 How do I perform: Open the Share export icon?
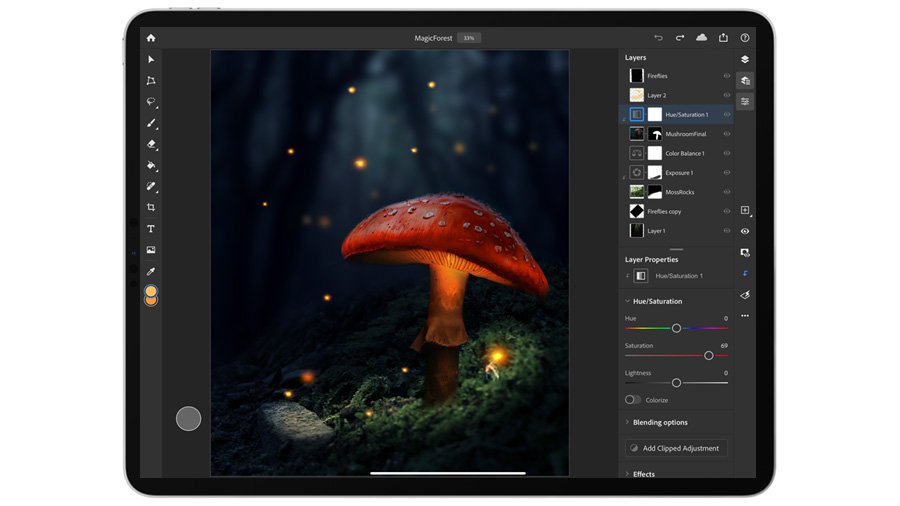723,37
